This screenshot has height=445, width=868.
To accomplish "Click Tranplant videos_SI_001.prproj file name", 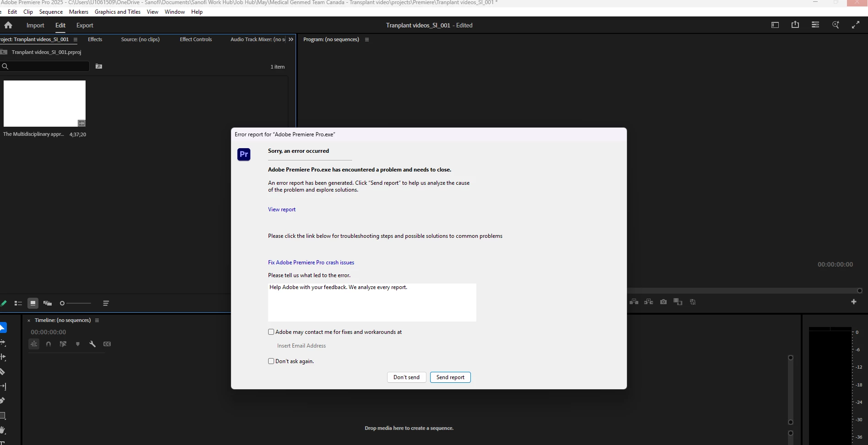I will click(x=46, y=52).
